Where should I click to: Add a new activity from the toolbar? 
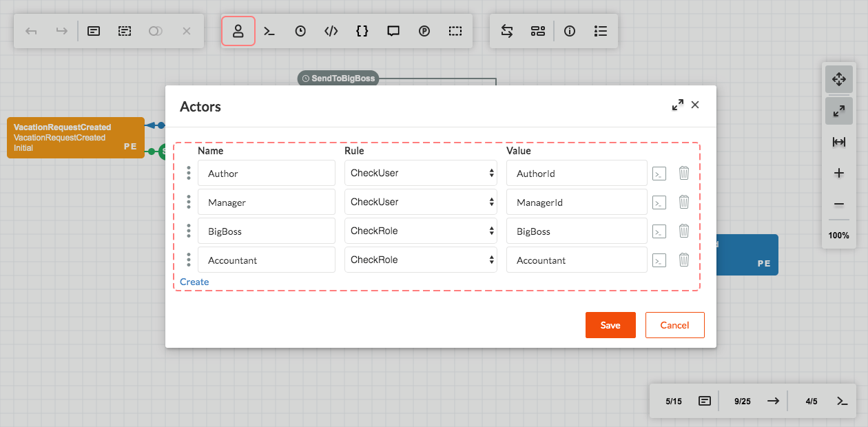coord(94,31)
